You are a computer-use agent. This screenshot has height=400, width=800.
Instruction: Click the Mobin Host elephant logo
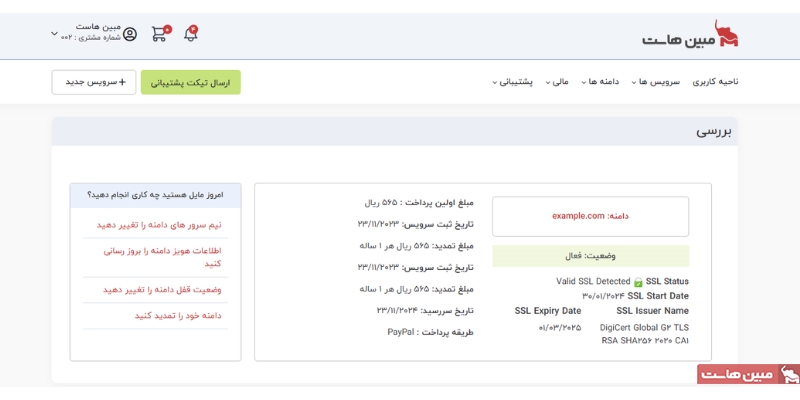690,36
